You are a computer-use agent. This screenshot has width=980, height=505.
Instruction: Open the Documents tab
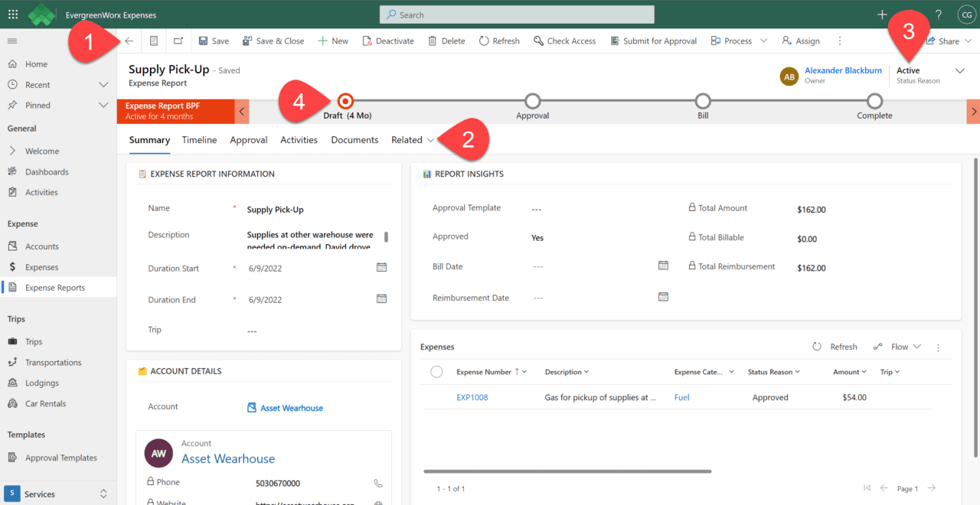click(x=354, y=140)
